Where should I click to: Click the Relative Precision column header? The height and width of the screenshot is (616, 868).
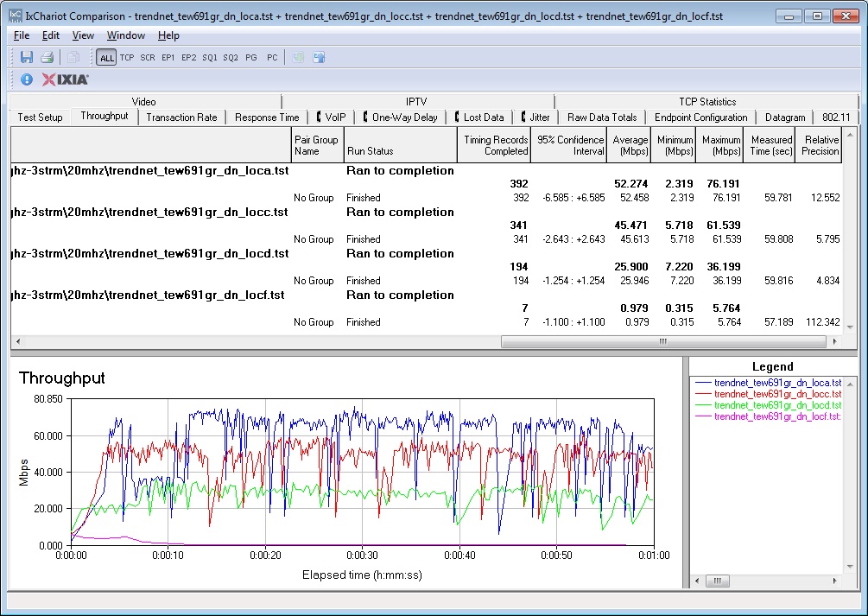click(818, 145)
